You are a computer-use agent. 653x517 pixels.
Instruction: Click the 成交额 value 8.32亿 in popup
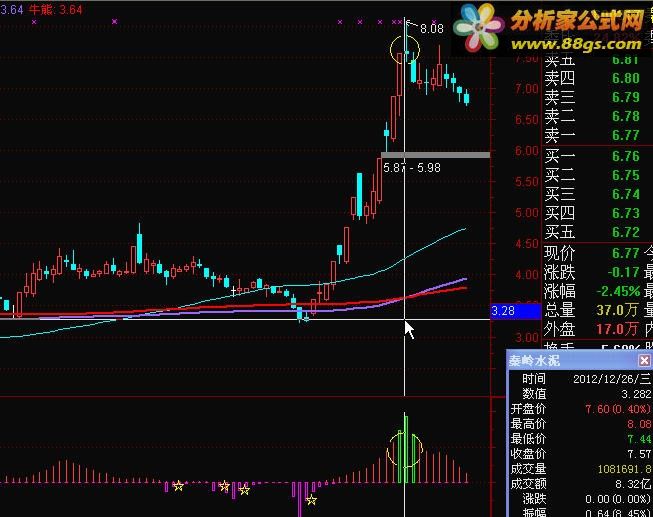pyautogui.click(x=633, y=484)
